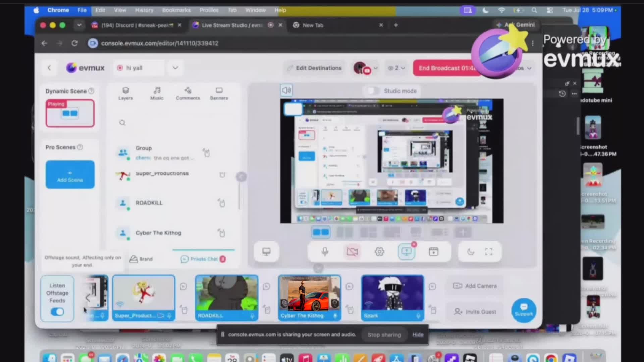Click Add Camera button
The height and width of the screenshot is (362, 644).
475,286
